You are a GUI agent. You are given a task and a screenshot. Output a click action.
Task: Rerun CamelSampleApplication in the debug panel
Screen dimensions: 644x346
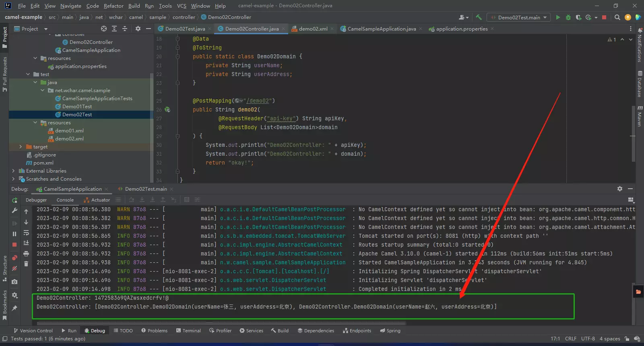click(x=15, y=200)
